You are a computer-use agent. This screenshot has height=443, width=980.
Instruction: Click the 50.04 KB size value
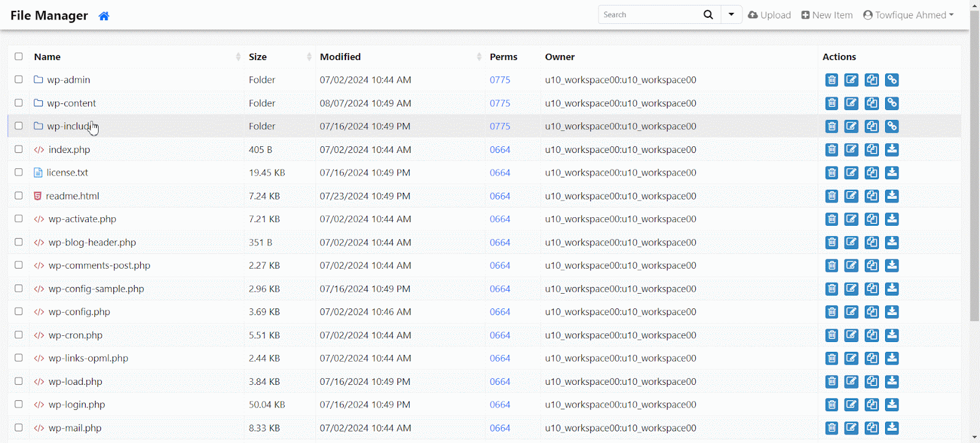[267, 404]
